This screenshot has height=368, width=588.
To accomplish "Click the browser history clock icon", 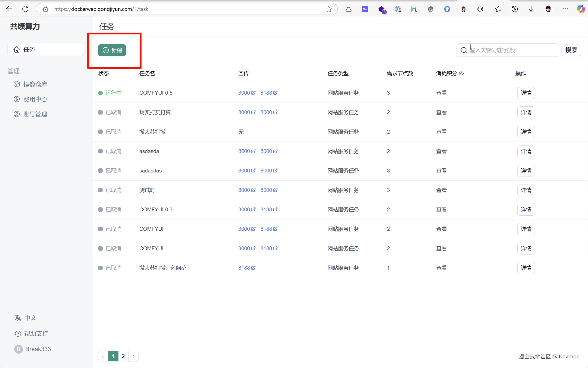I will point(515,9).
